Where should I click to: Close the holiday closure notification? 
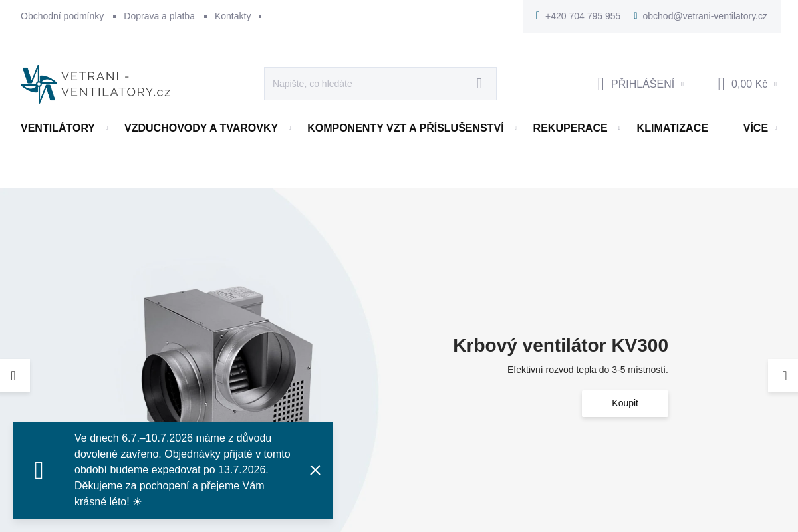315,470
